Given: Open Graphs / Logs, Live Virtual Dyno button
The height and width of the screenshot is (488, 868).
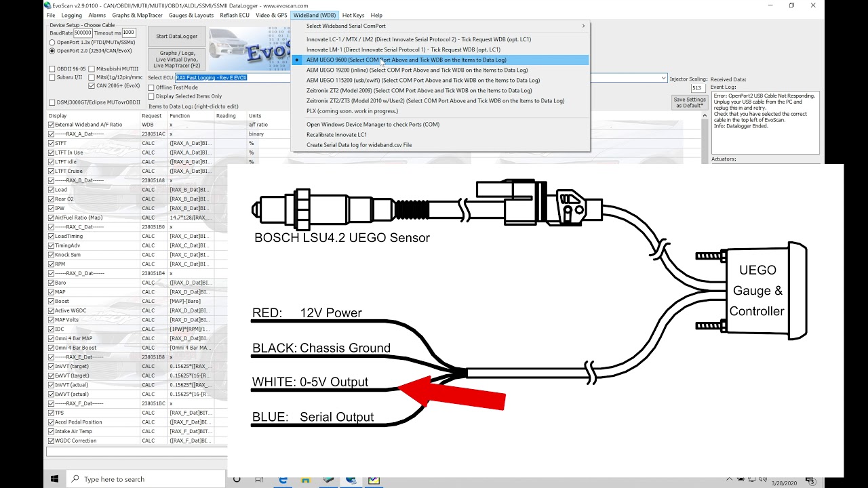Looking at the screenshot, I should (176, 59).
